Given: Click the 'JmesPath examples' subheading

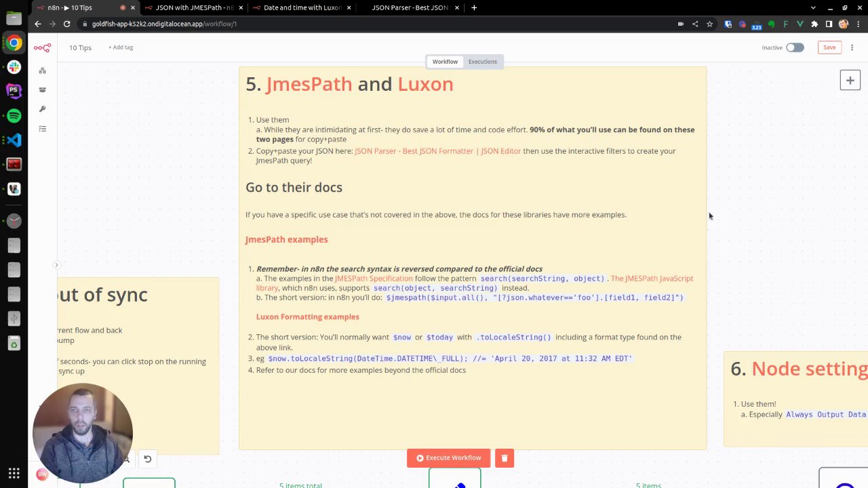Looking at the screenshot, I should click(x=286, y=239).
